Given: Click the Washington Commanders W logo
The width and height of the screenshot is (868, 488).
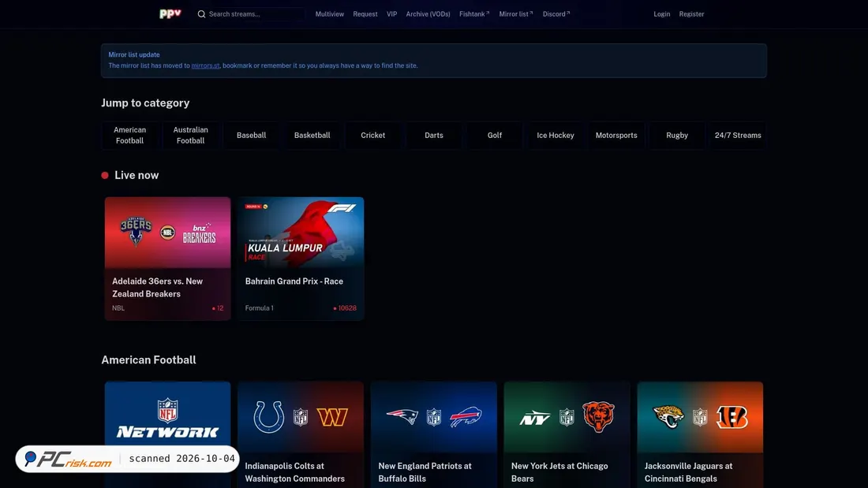Looking at the screenshot, I should [332, 417].
